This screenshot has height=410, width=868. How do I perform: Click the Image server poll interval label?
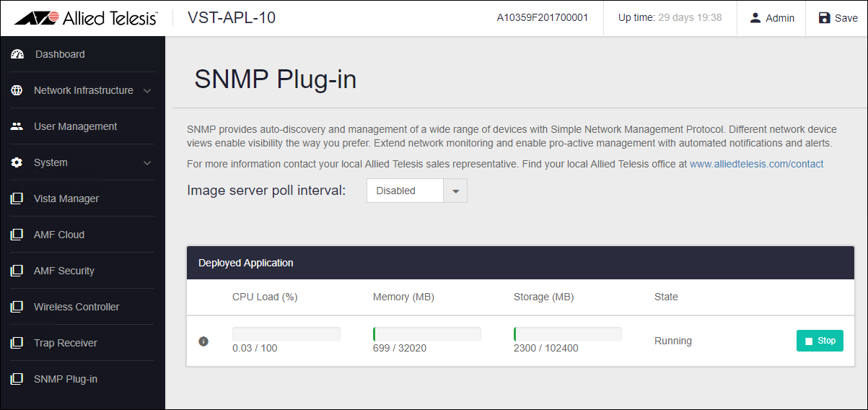(266, 191)
